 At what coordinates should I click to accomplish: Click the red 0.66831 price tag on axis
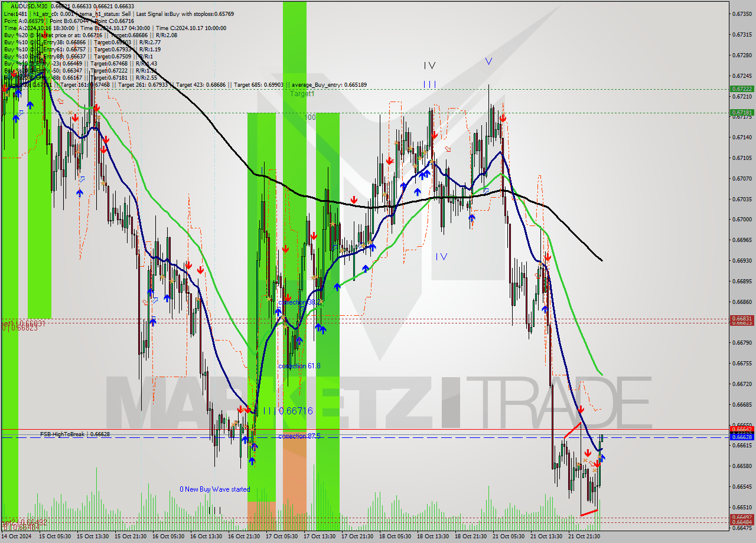click(742, 319)
